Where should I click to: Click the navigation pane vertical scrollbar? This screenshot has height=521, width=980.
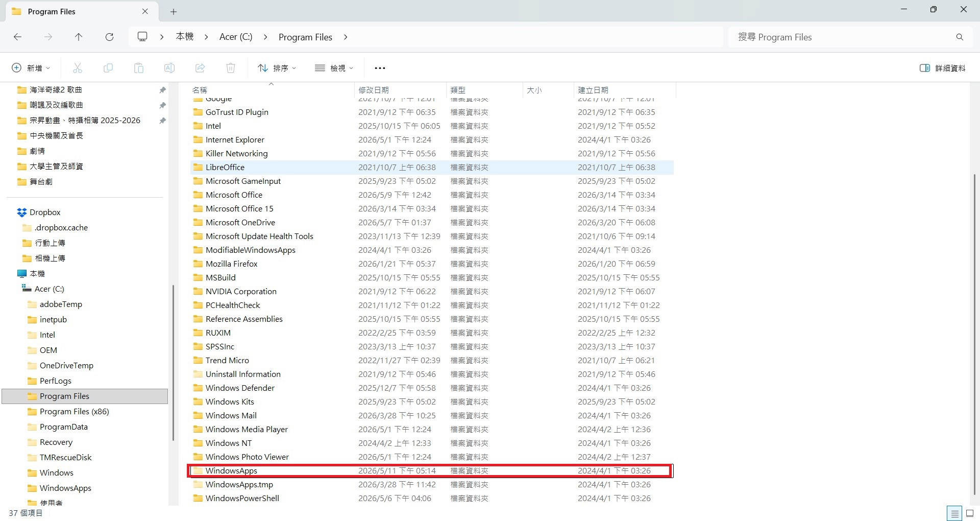(174, 363)
